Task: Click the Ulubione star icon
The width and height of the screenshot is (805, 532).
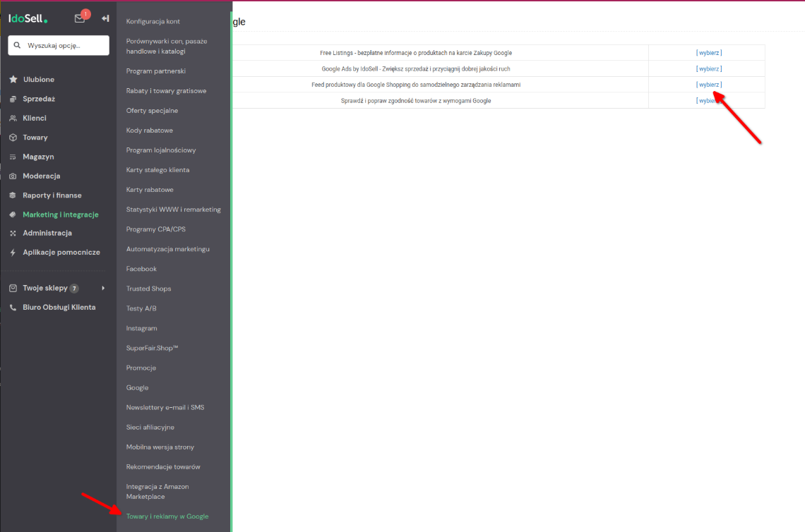Action: 13,80
